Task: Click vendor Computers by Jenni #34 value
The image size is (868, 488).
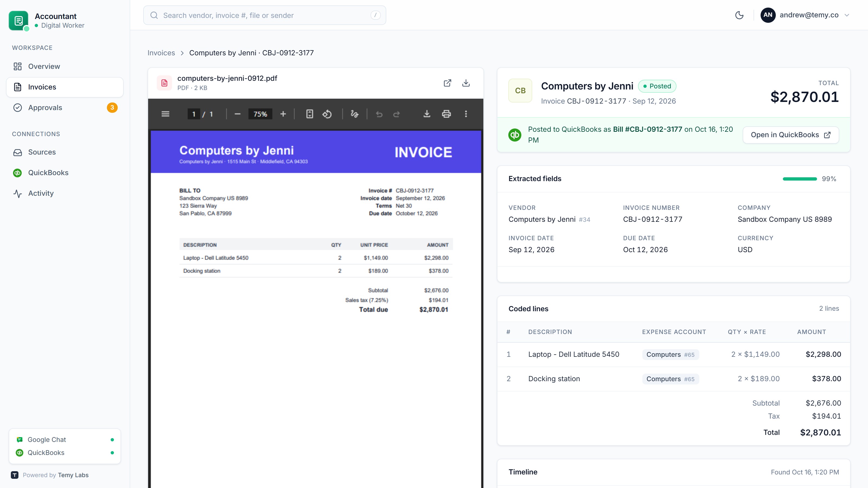Action: 549,219
